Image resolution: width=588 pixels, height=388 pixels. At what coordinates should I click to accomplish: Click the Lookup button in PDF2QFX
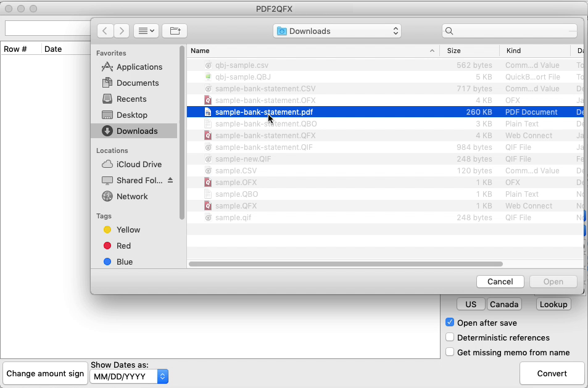coord(553,304)
